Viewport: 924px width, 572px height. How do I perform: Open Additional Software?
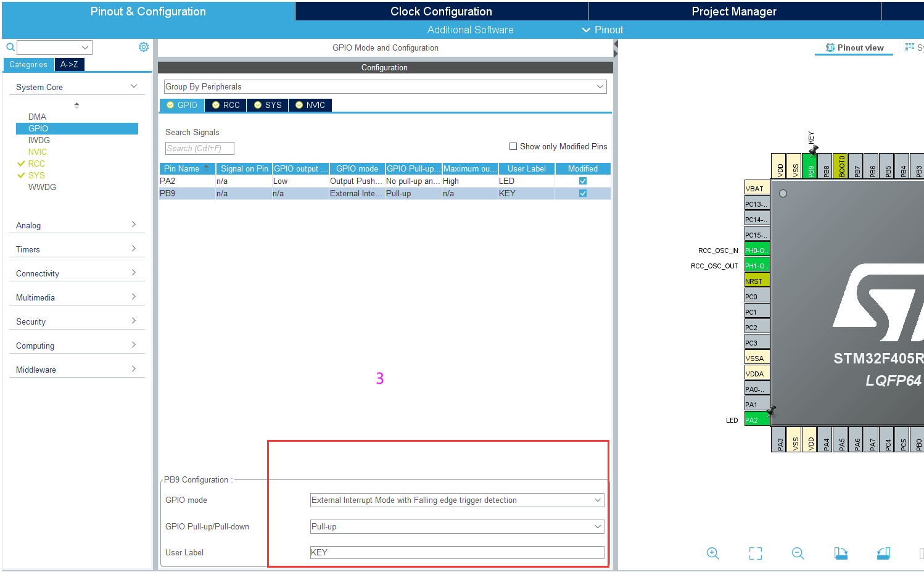470,29
